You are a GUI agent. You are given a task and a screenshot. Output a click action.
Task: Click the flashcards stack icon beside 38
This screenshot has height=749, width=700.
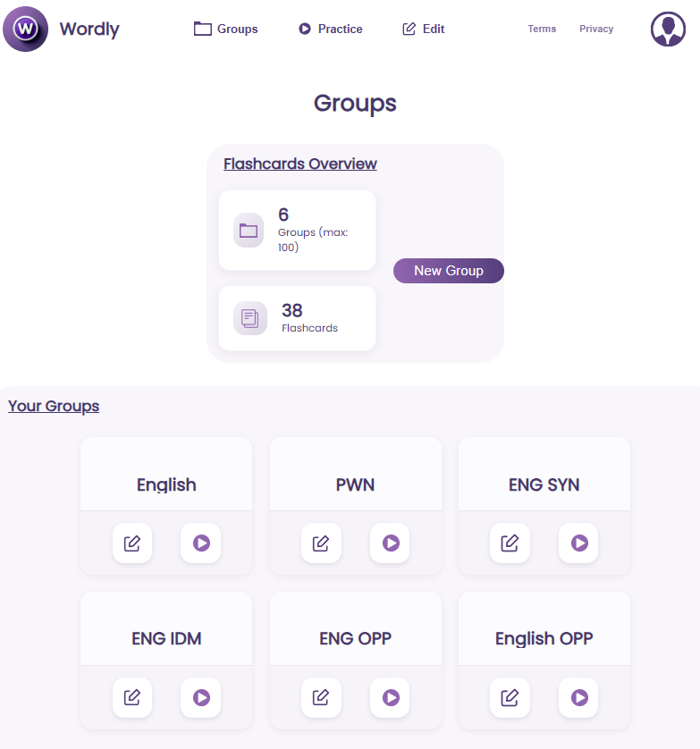249,318
